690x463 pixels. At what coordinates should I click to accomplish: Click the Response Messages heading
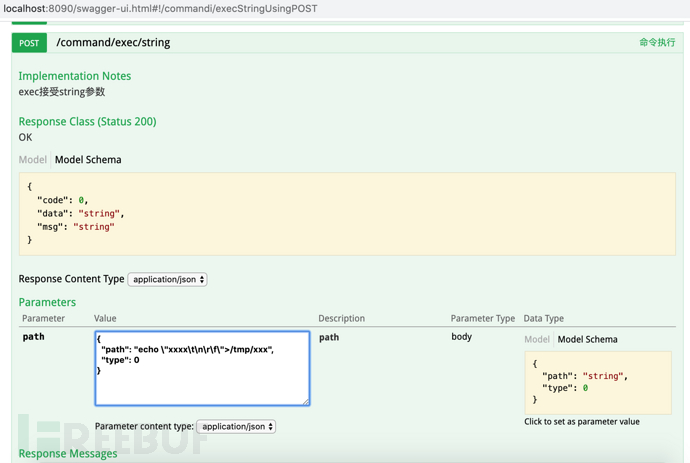point(68,453)
